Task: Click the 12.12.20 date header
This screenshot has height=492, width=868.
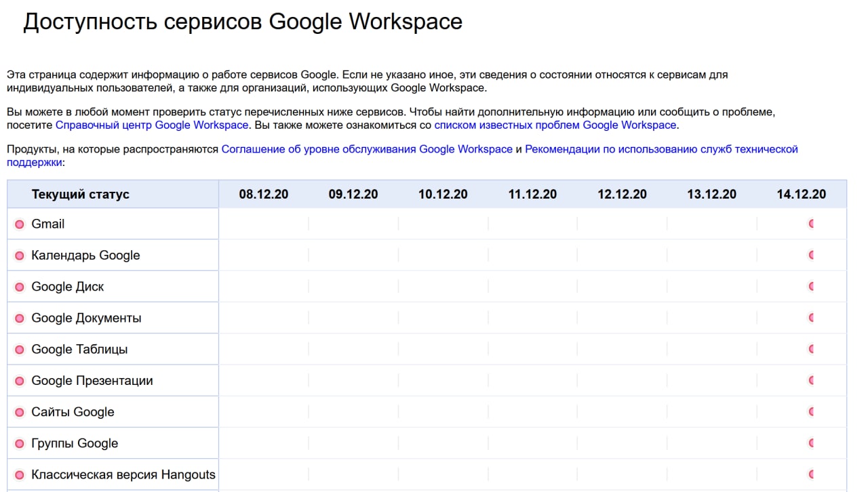Action: click(x=622, y=194)
